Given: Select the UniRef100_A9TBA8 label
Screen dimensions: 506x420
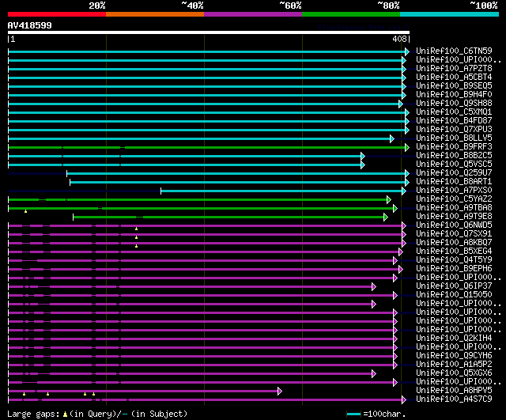Looking at the screenshot, I should pyautogui.click(x=454, y=207).
